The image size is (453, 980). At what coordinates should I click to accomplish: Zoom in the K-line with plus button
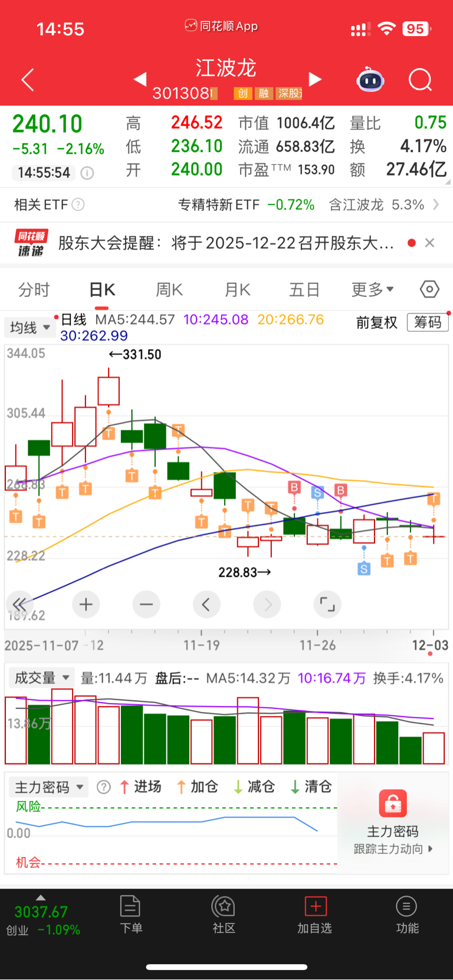pyautogui.click(x=86, y=605)
